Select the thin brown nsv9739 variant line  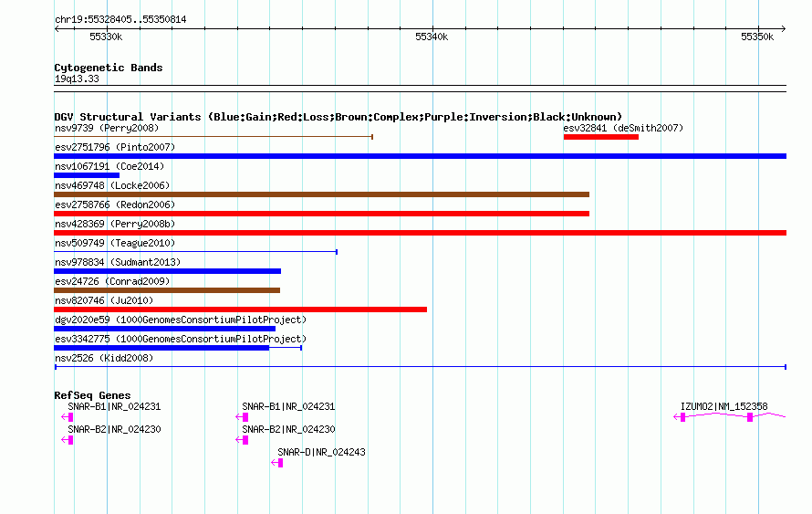[213, 137]
